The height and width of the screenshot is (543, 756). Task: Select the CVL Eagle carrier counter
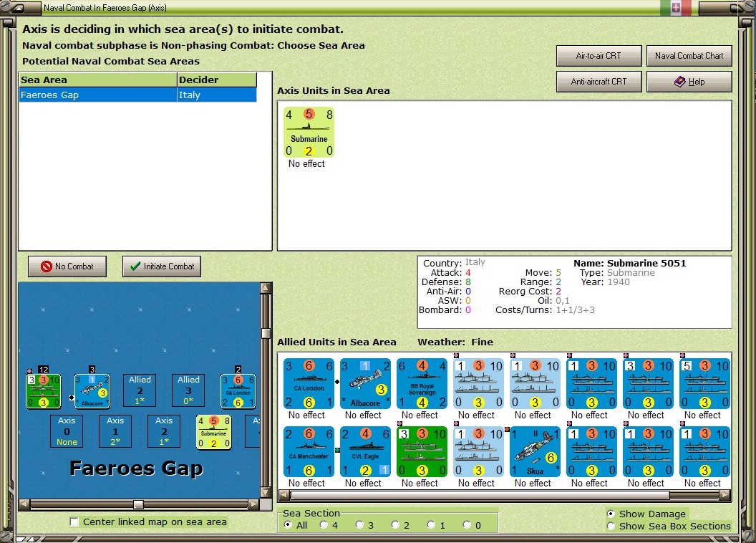365,451
